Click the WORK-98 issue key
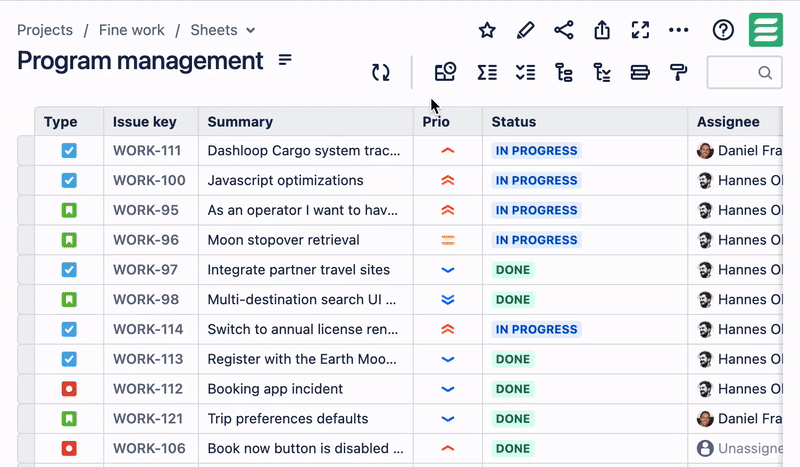Image resolution: width=800 pixels, height=467 pixels. pyautogui.click(x=146, y=300)
